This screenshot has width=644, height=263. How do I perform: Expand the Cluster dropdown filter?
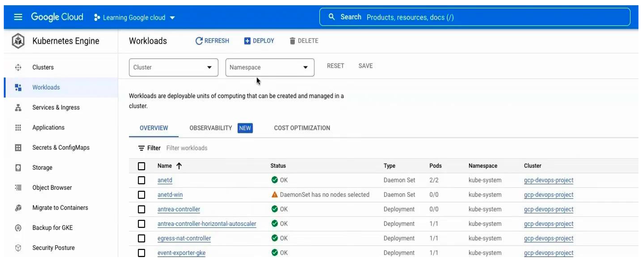[x=173, y=67]
